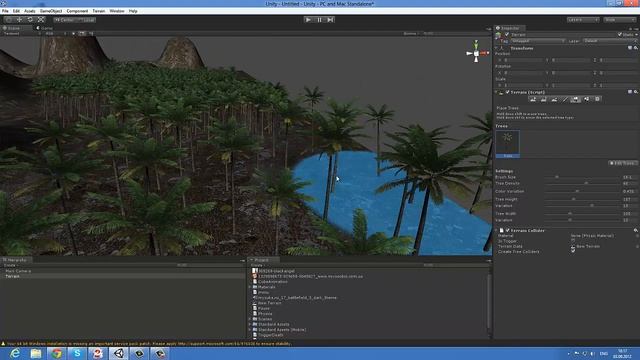The height and width of the screenshot is (360, 640).
Task: Open the Terrain menu
Action: 99,11
